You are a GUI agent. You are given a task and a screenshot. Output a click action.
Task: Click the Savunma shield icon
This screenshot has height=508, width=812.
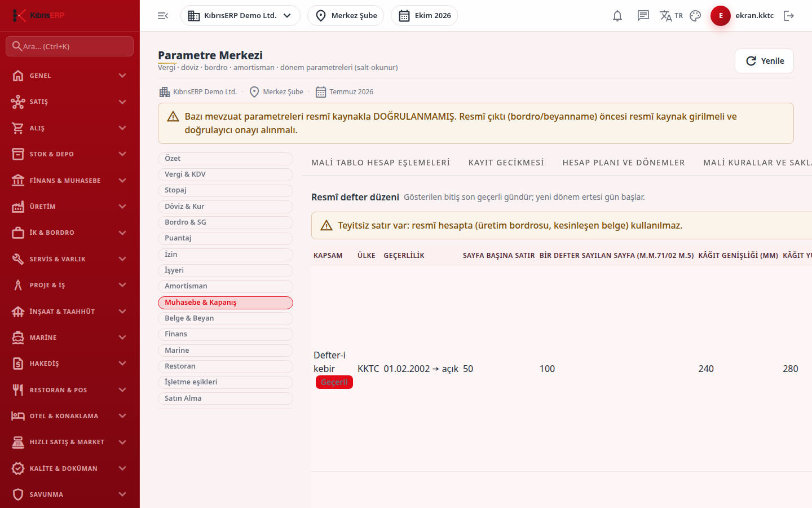[18, 494]
